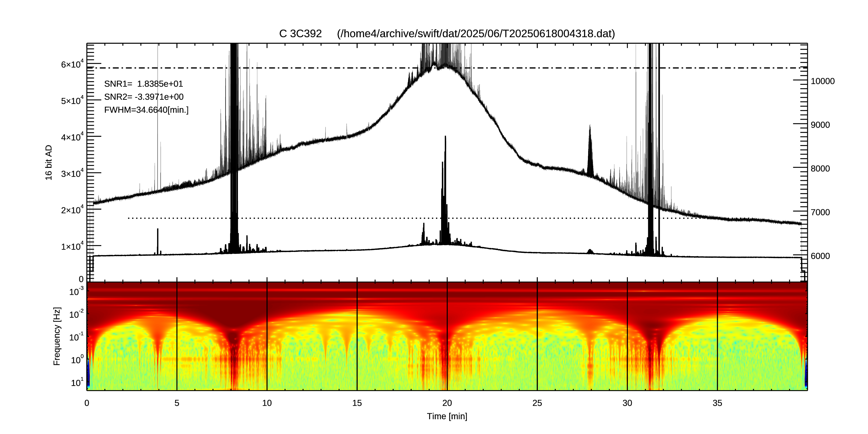
Task: Click the time axis label 25
Action: point(537,403)
